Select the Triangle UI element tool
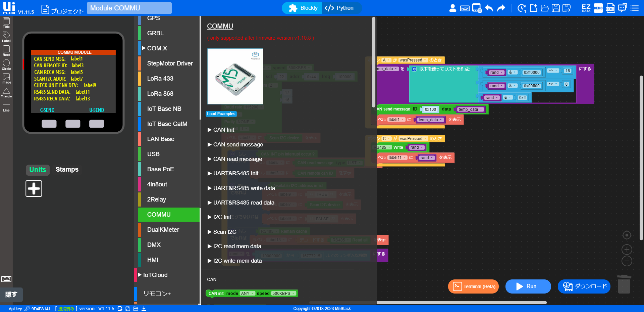Screen dimensions: 644x312 coord(6,93)
